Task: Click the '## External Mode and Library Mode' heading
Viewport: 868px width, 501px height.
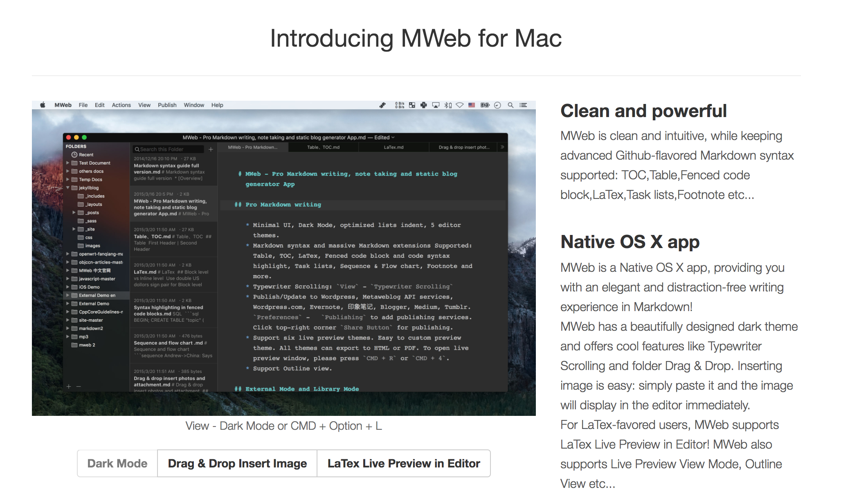Action: point(297,389)
